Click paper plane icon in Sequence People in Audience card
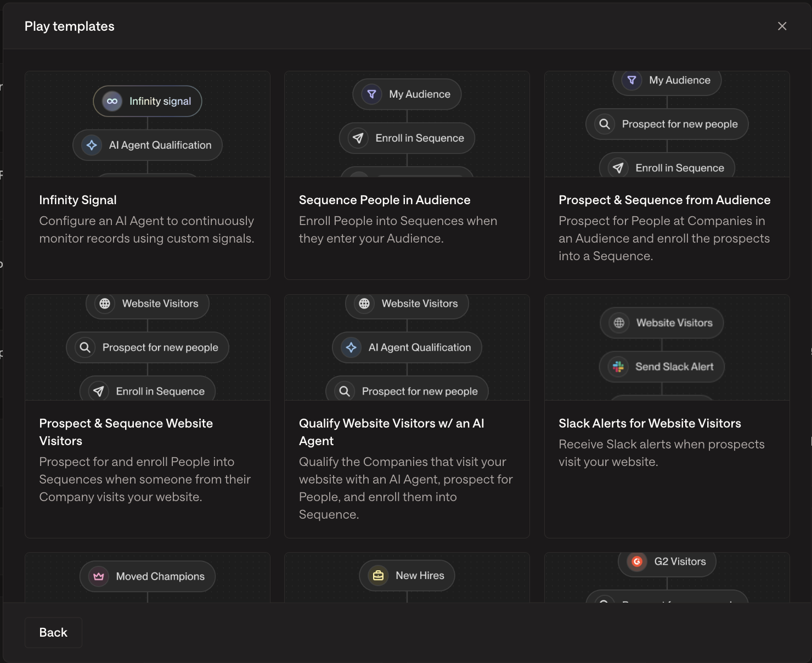Image resolution: width=812 pixels, height=663 pixels. [358, 138]
